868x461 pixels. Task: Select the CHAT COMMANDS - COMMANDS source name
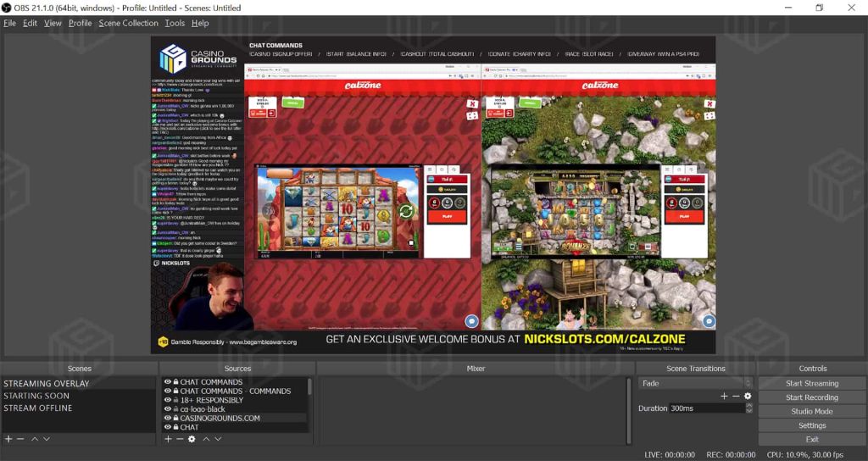(236, 391)
